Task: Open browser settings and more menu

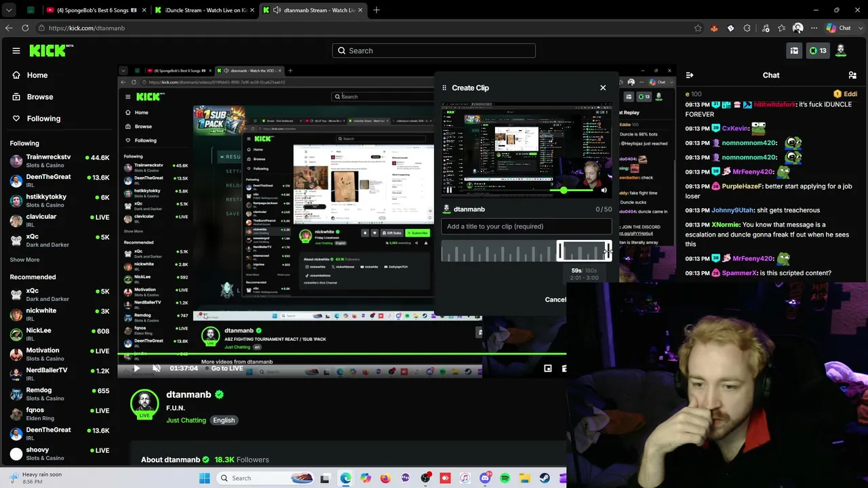Action: click(814, 28)
